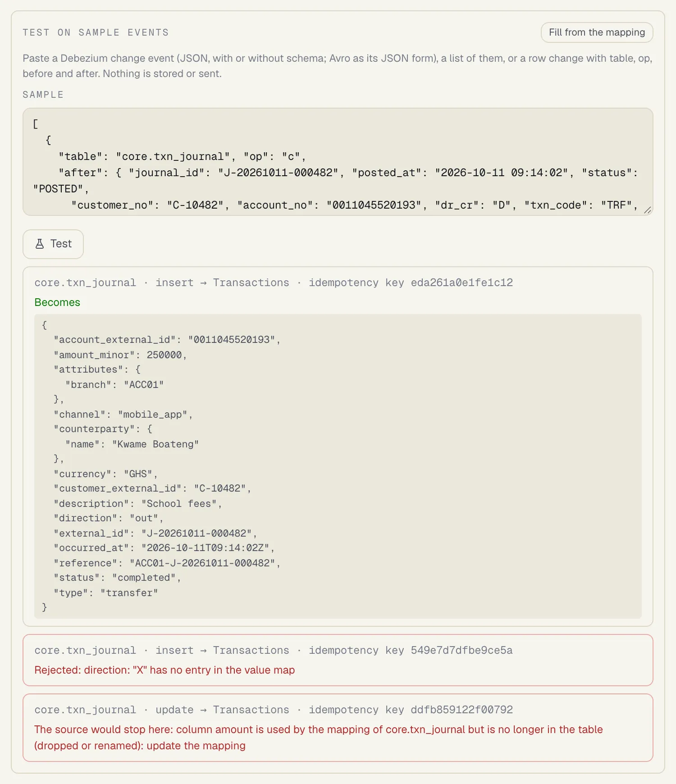Click the "reference": "ACC01-J-20261011-000482" line
This screenshot has height=784, width=676.
[167, 563]
